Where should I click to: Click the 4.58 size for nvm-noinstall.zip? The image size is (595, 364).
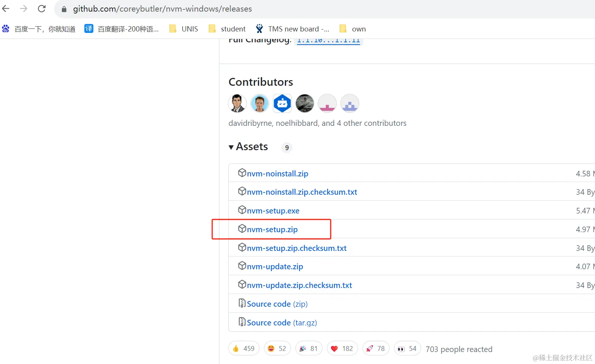click(585, 174)
